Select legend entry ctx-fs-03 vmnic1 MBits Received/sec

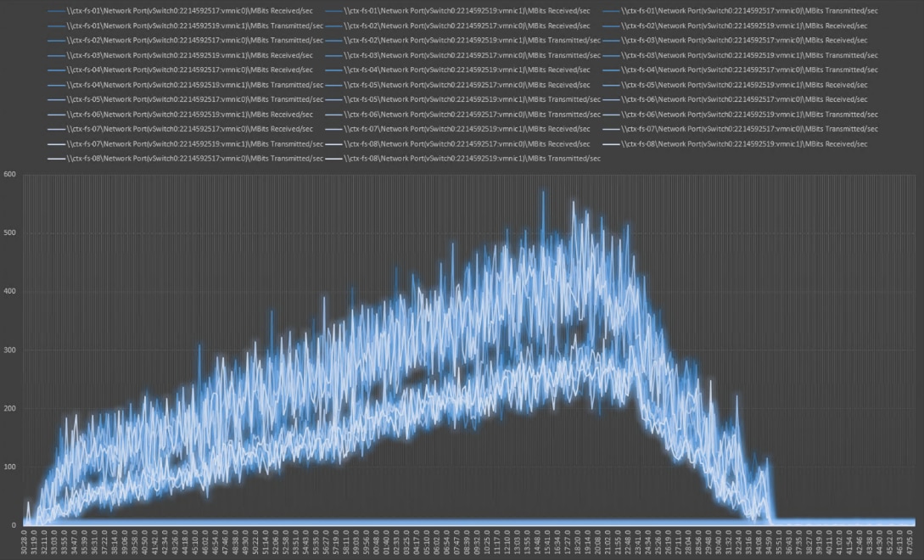point(181,55)
